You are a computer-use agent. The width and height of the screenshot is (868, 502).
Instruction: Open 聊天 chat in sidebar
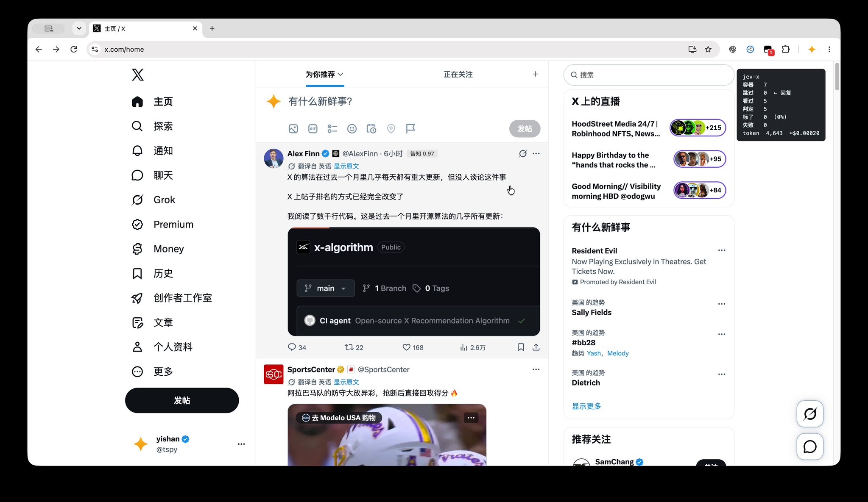coord(152,175)
